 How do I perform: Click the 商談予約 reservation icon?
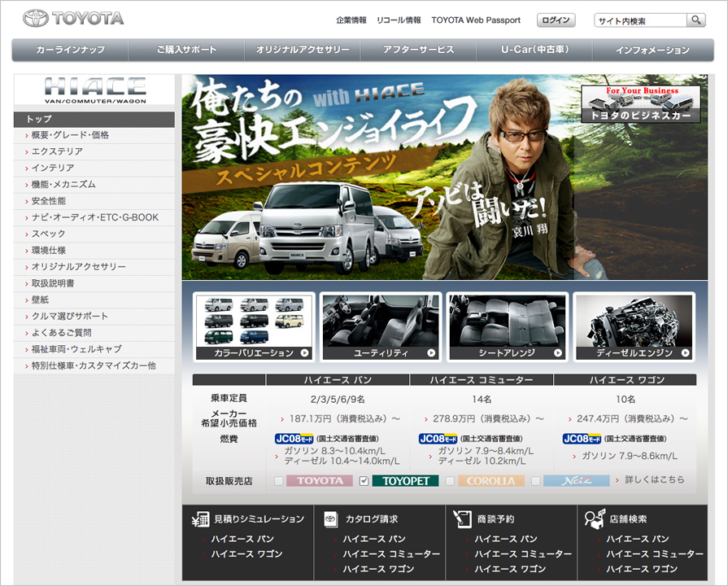click(463, 519)
